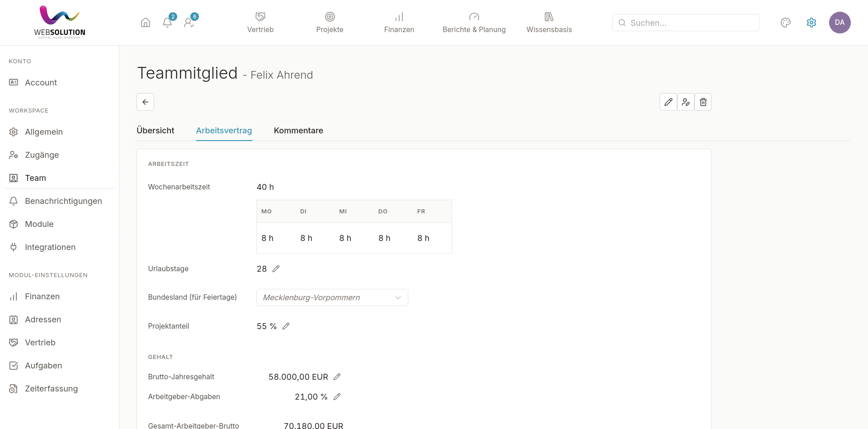Viewport: 868px width, 429px height.
Task: Open Benachrichtigungen settings in sidebar
Action: (x=59, y=201)
